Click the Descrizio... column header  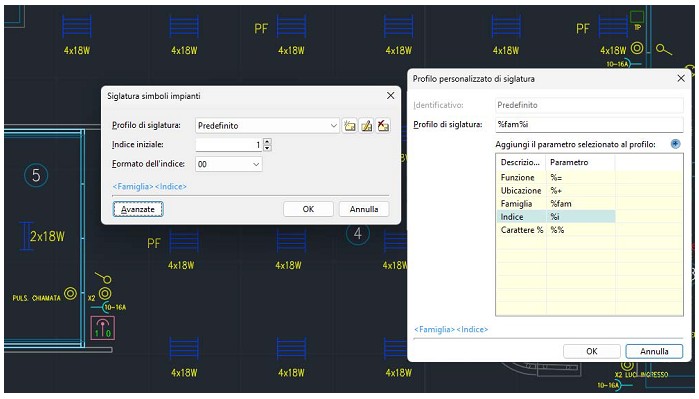pos(521,162)
